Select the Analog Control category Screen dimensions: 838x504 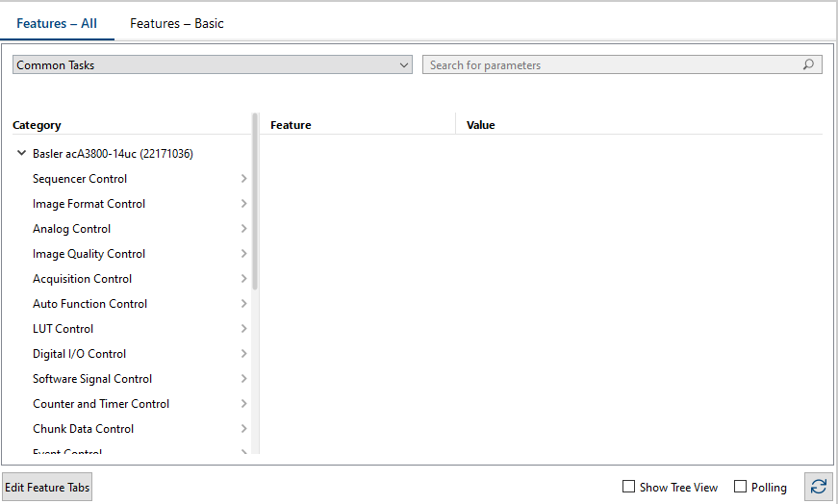coord(72,229)
